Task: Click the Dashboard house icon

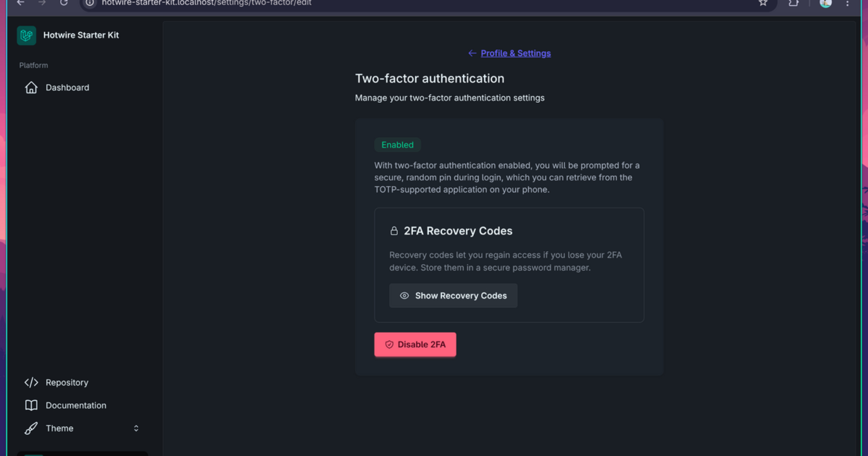Action: [x=31, y=88]
